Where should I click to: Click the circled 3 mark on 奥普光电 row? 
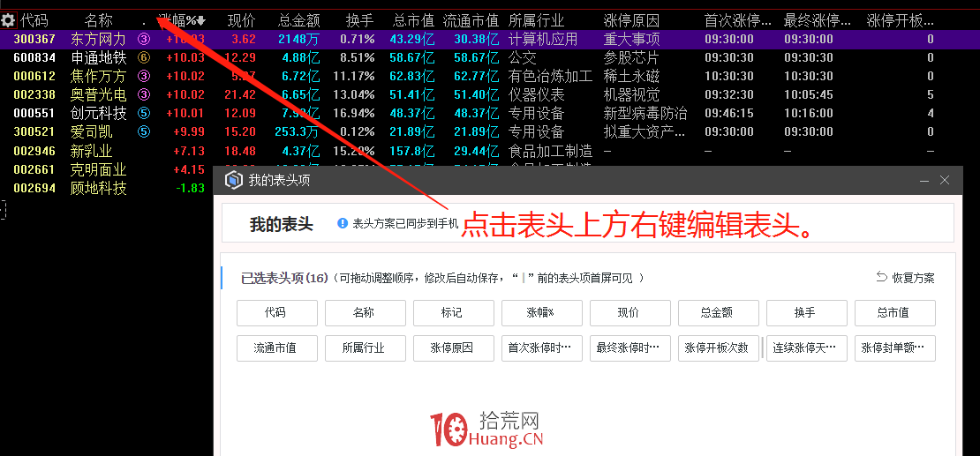(144, 95)
